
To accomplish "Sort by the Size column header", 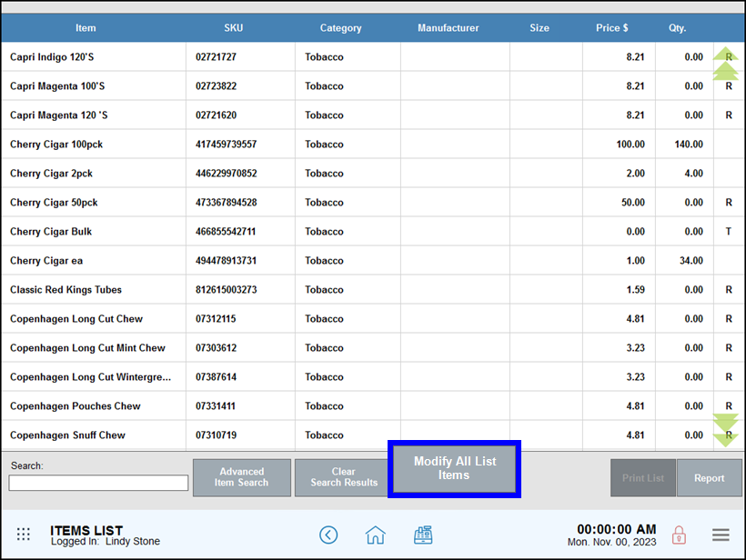I will click(539, 28).
